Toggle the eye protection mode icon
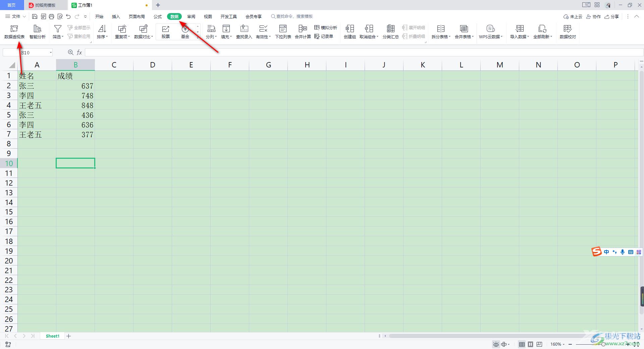The height and width of the screenshot is (349, 644). coord(496,344)
